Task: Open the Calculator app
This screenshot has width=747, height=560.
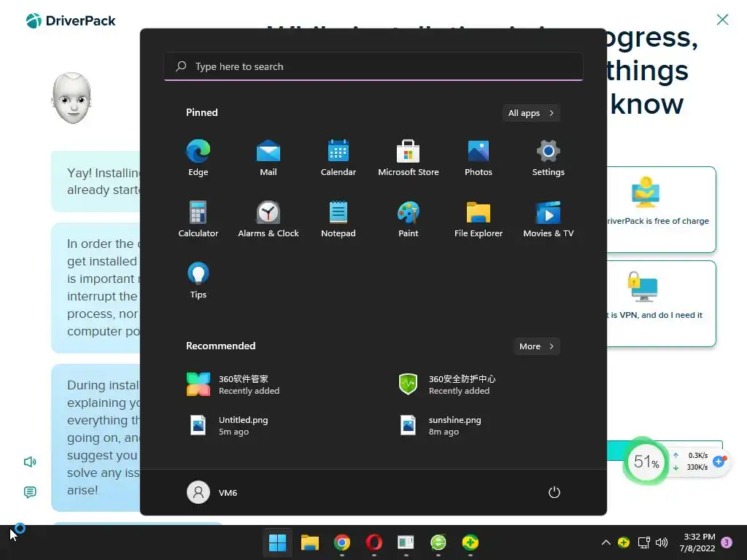Action: pyautogui.click(x=198, y=219)
